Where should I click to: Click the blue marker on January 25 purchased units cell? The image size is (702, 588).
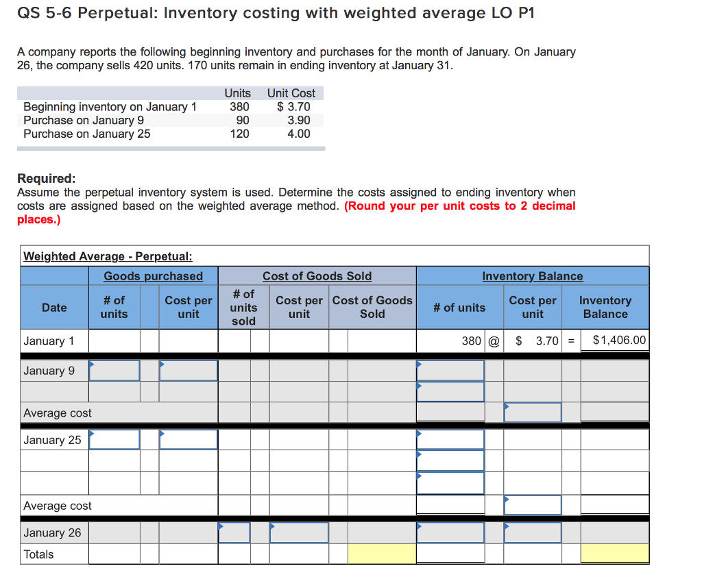[94, 432]
